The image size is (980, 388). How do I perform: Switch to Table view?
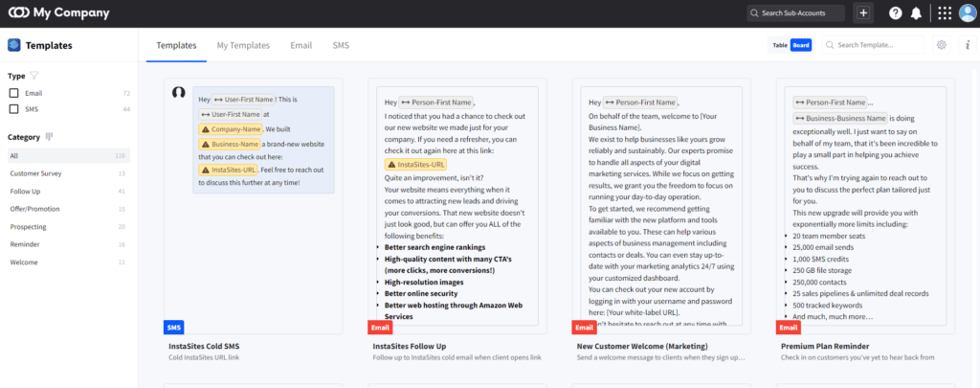point(779,45)
